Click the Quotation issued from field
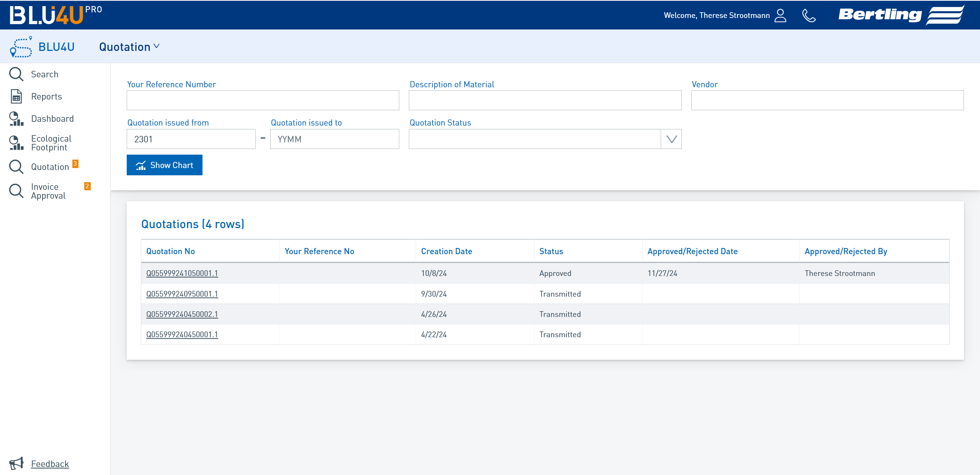The image size is (980, 475). tap(191, 139)
